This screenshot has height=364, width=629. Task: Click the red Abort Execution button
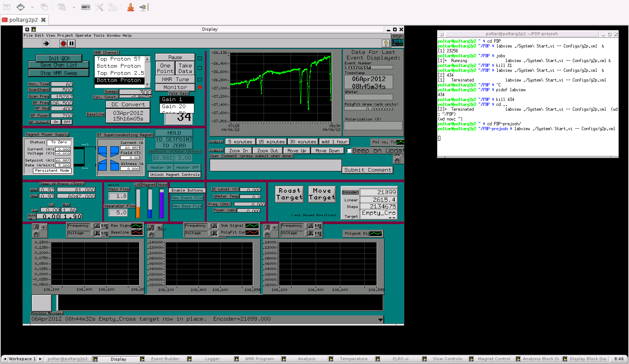point(63,43)
